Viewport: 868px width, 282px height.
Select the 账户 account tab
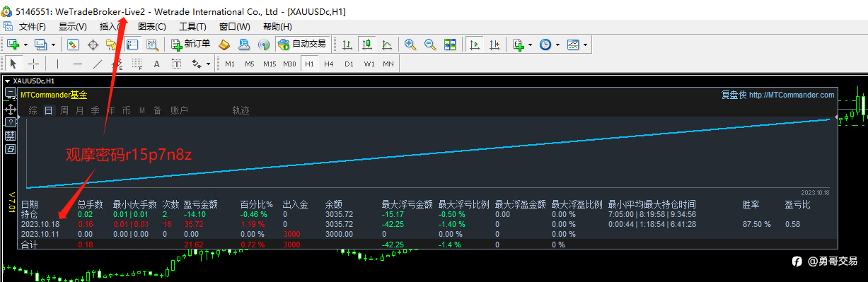(x=180, y=110)
